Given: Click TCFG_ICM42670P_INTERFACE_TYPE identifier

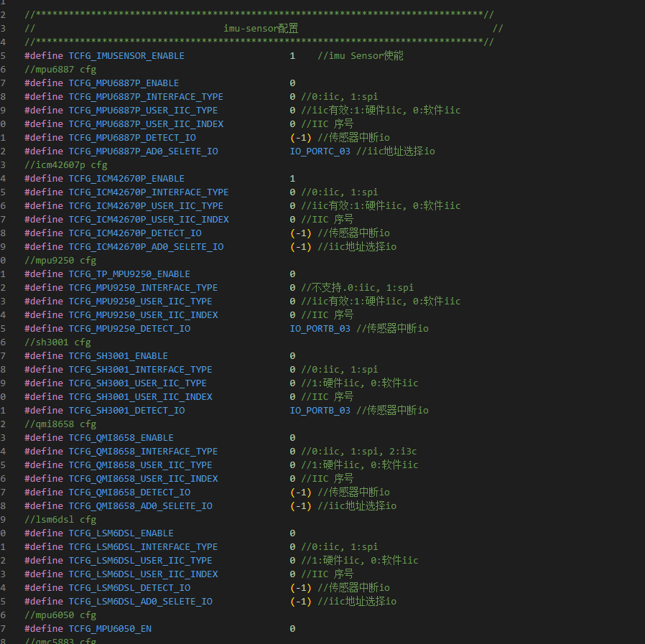Looking at the screenshot, I should coord(149,192).
